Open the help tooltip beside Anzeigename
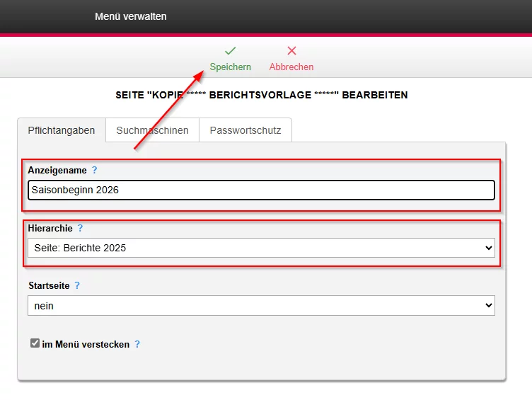 coord(95,171)
